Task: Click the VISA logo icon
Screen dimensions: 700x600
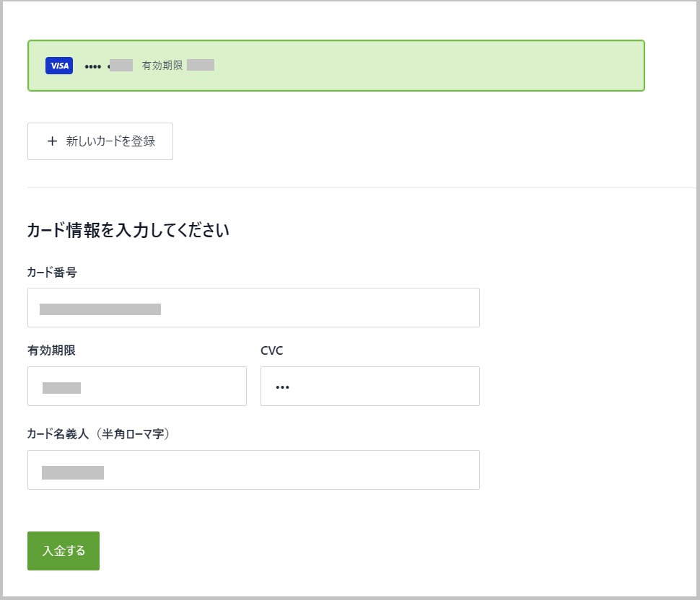Action: 59,66
